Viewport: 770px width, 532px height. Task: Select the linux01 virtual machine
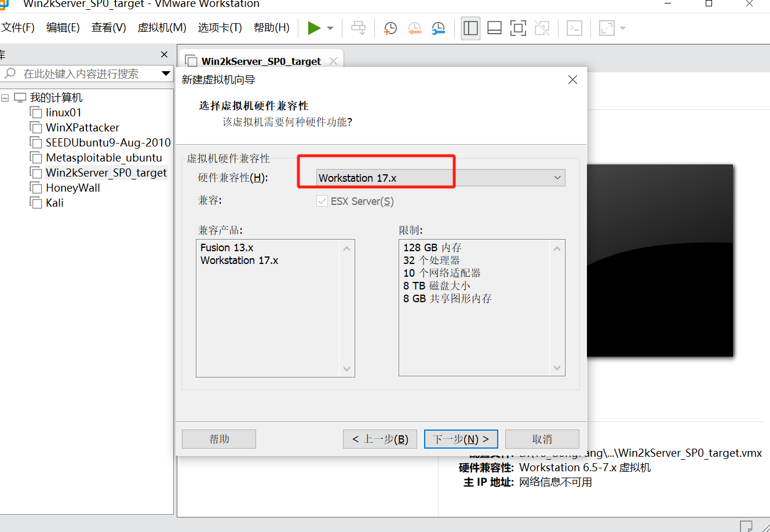(64, 112)
